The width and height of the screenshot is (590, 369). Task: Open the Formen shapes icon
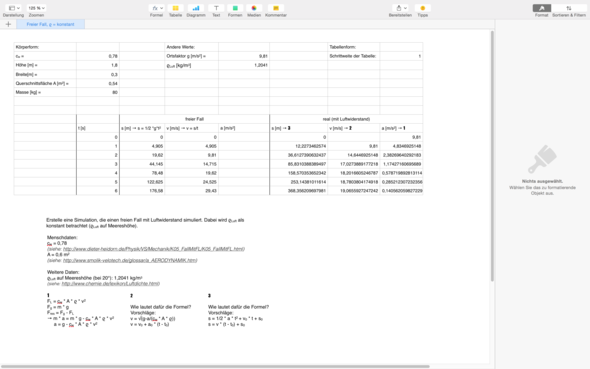235,8
